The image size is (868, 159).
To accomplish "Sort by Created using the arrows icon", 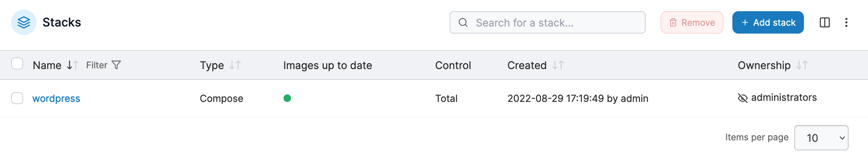I will (558, 65).
